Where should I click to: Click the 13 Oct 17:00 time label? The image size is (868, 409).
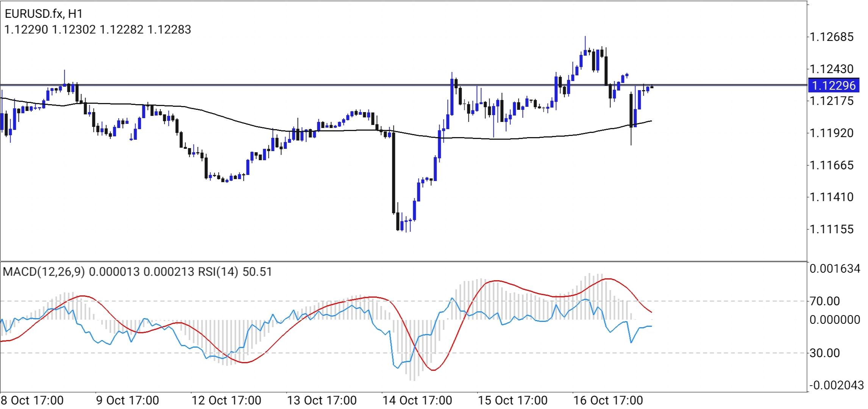click(322, 401)
